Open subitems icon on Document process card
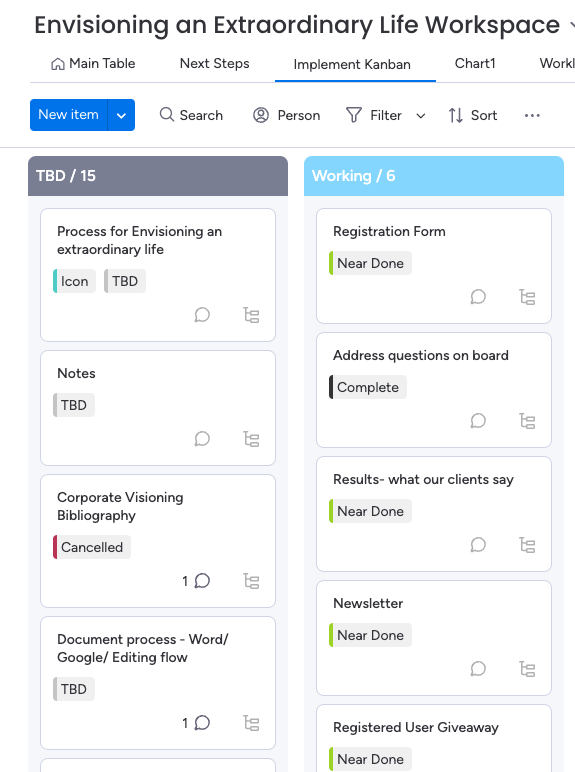 coord(252,723)
